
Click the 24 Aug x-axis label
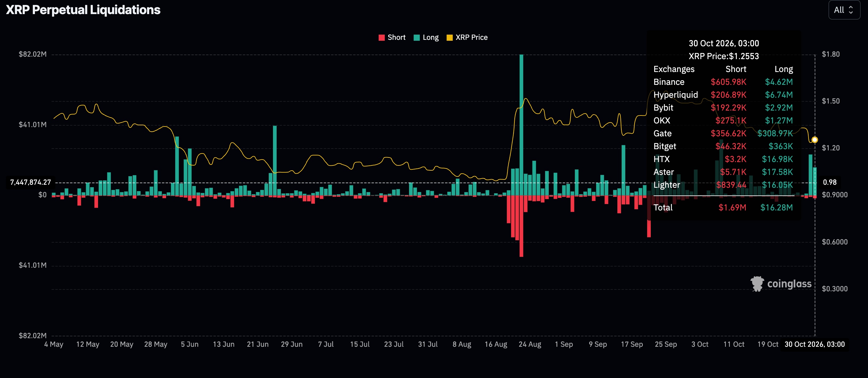click(x=530, y=344)
